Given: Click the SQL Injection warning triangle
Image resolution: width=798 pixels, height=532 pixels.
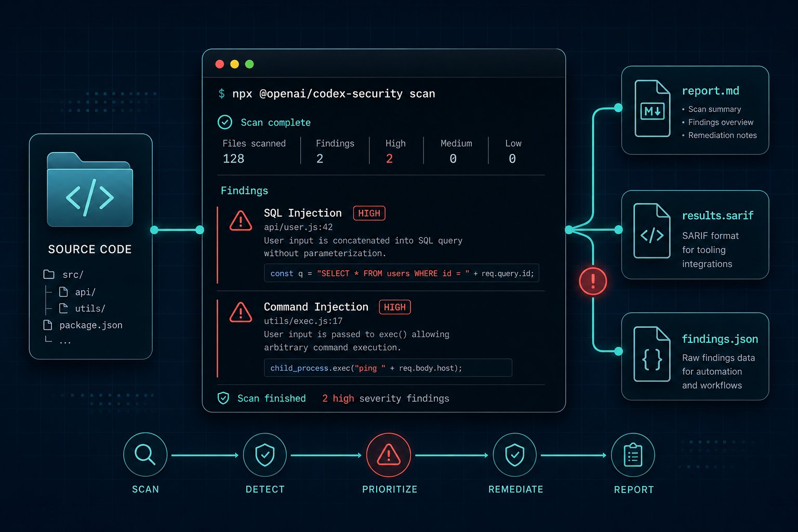Looking at the screenshot, I should click(241, 221).
